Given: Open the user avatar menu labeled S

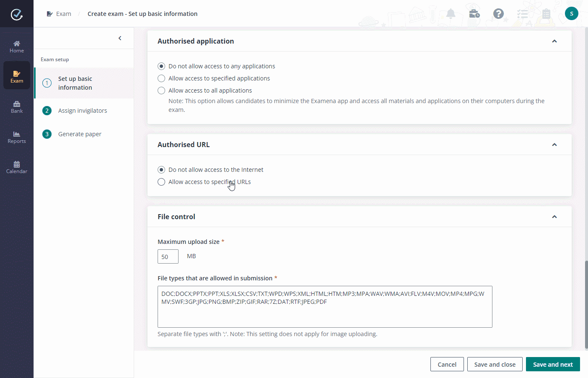Looking at the screenshot, I should tap(572, 13).
